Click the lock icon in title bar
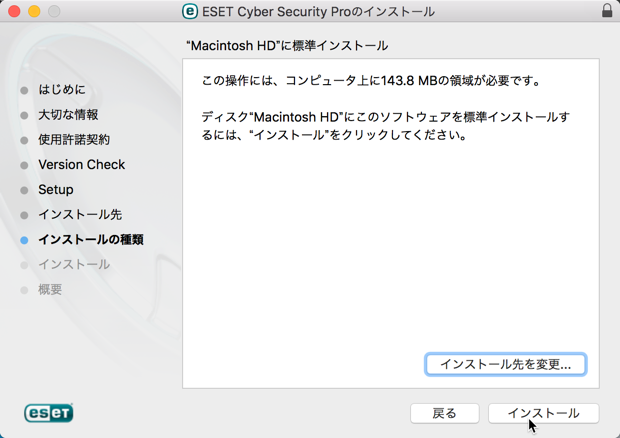The height and width of the screenshot is (438, 620). pyautogui.click(x=607, y=11)
